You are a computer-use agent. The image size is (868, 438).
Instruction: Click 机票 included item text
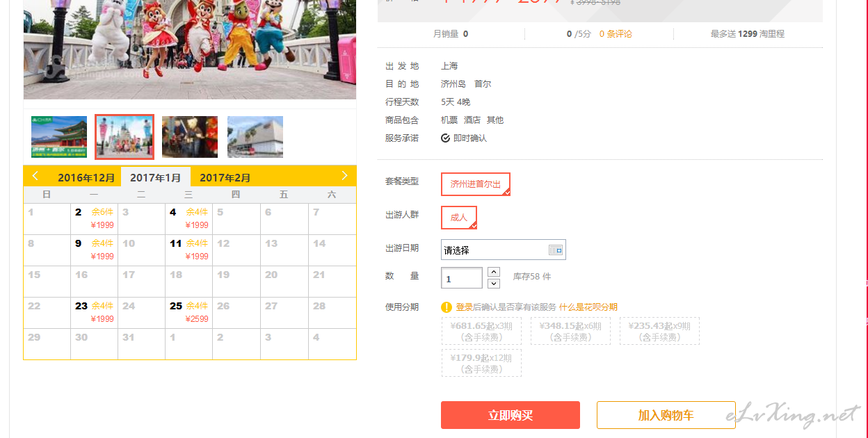coord(449,120)
